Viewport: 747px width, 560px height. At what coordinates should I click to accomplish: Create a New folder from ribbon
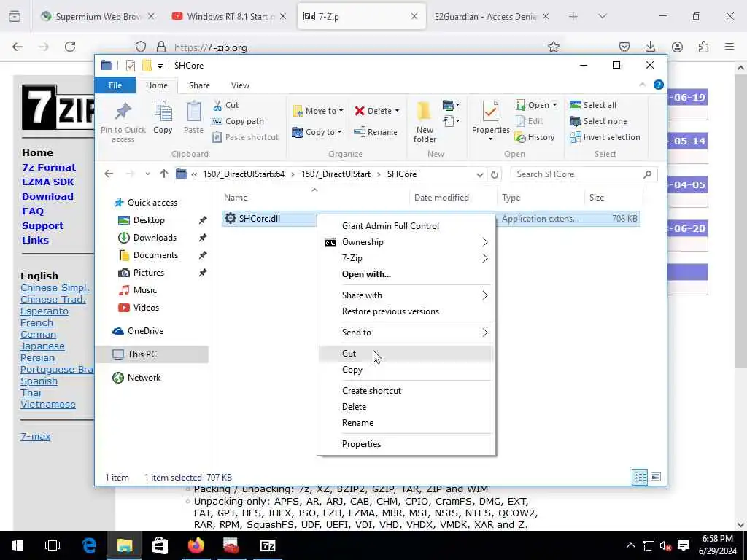click(x=425, y=122)
